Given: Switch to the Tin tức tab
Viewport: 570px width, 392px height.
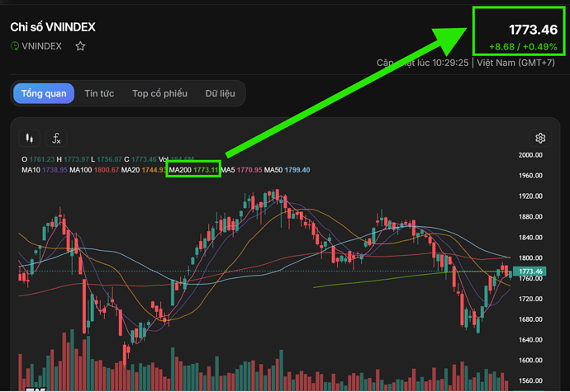Looking at the screenshot, I should coord(99,93).
